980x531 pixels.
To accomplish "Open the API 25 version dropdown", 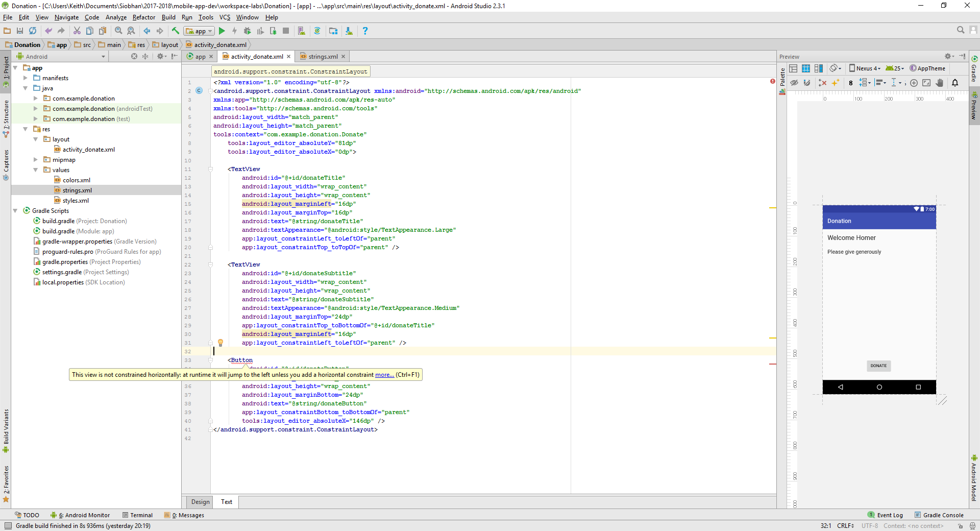I will pos(895,68).
